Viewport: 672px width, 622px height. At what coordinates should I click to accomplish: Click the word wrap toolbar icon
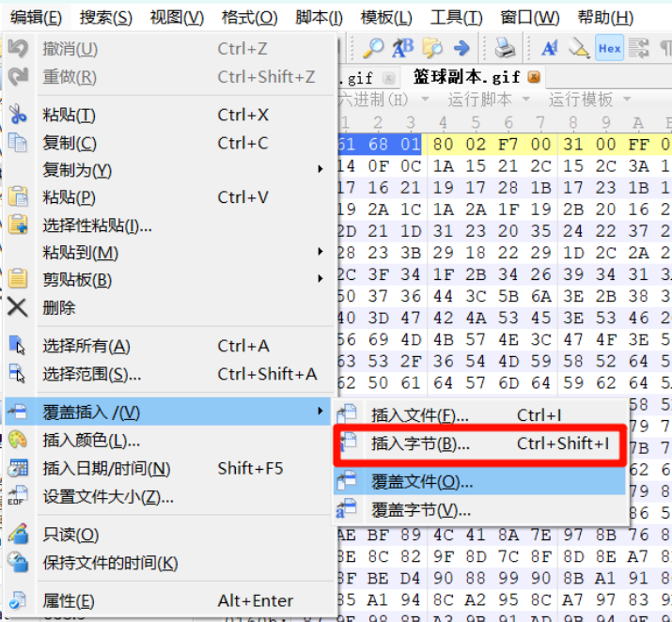click(x=638, y=48)
